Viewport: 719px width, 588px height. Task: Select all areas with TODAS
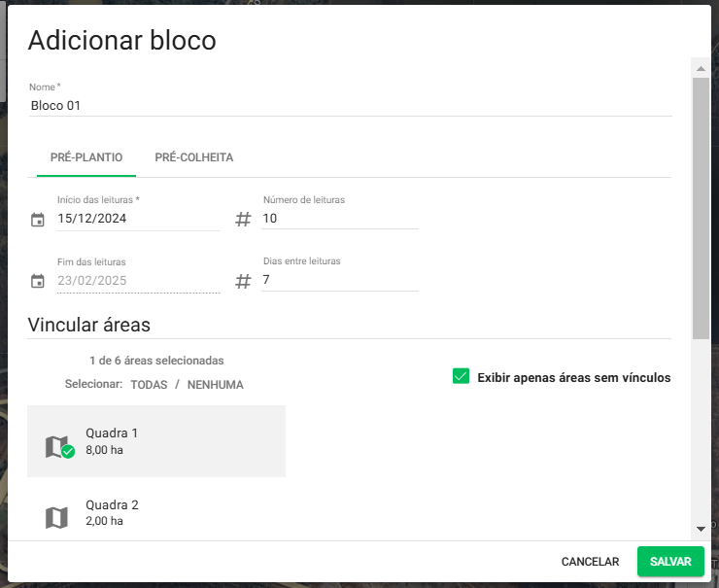[x=149, y=385]
